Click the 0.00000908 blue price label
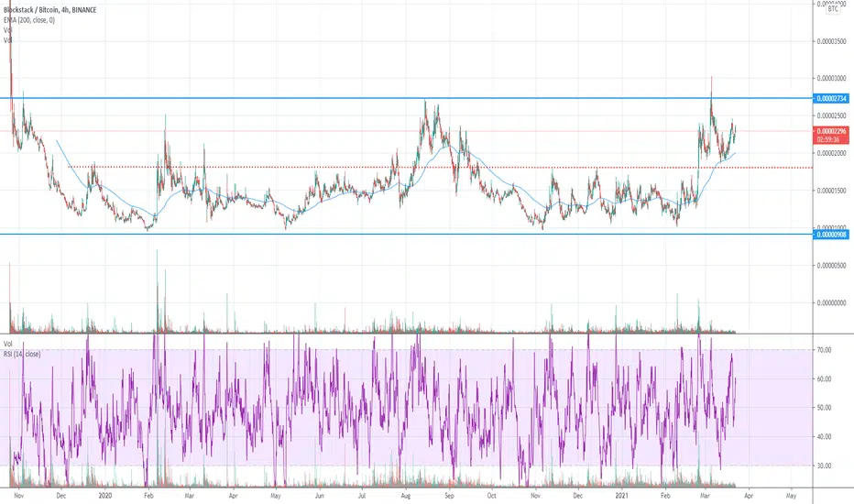 tap(832, 235)
